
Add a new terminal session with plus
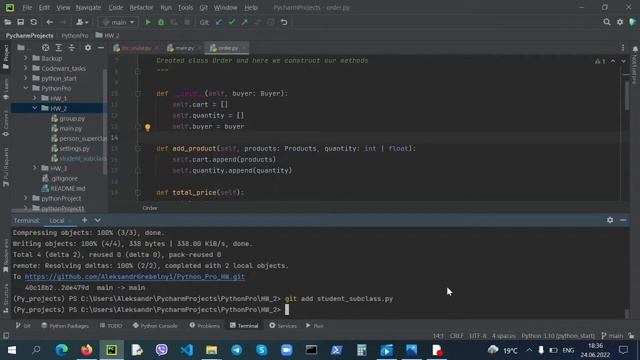click(x=84, y=220)
